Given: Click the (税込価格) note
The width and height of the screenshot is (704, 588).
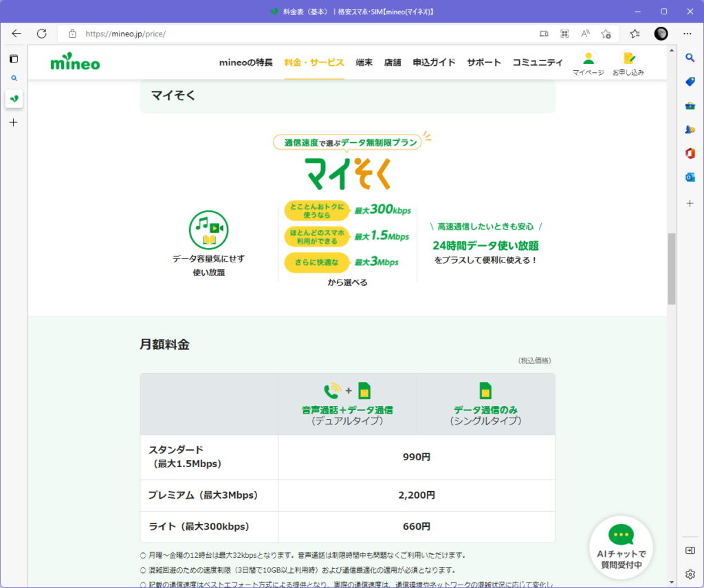Looking at the screenshot, I should [534, 361].
